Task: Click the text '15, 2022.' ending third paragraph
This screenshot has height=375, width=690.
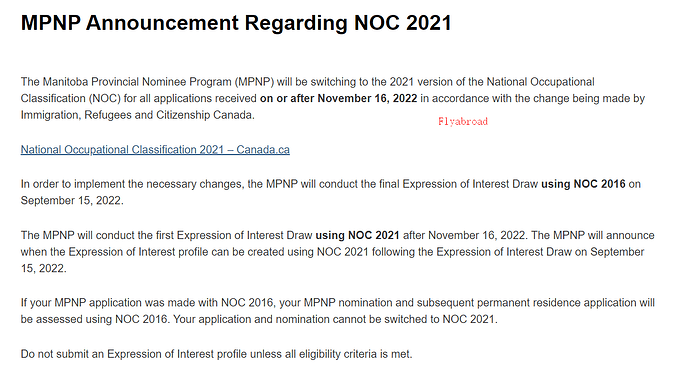Action: [44, 268]
